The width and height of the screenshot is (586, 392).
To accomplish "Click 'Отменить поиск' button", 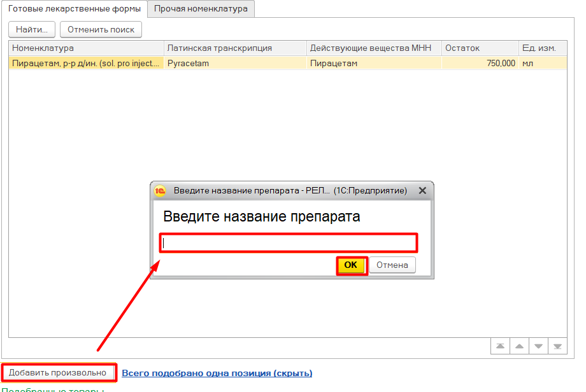I will 101,29.
